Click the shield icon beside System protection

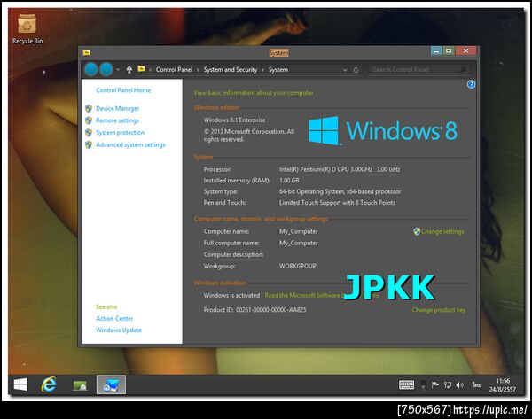(89, 133)
